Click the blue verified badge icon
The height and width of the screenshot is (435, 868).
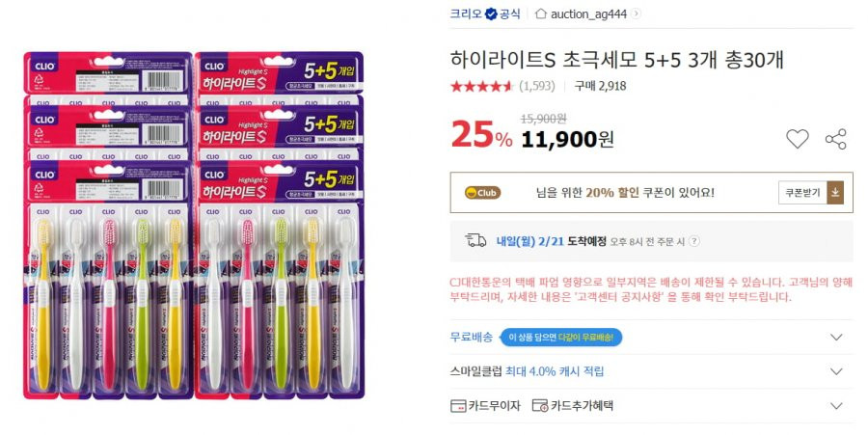491,14
